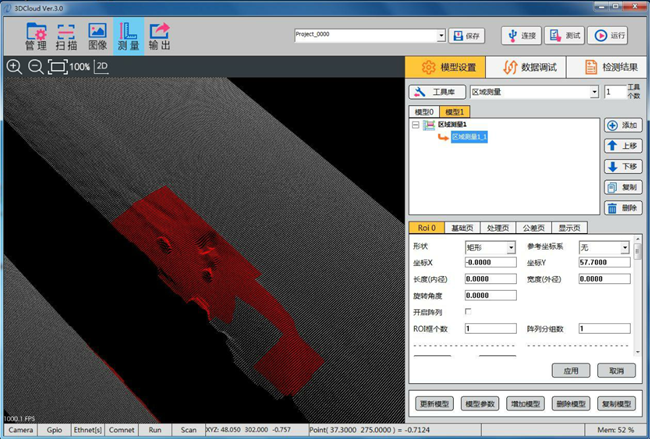Select the 区域测量1_1 tree item
Viewport: 650px width, 439px height.
coord(469,137)
